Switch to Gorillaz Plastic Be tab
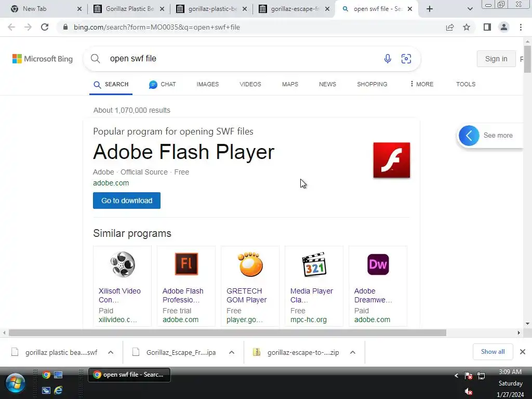Image resolution: width=532 pixels, height=399 pixels. click(129, 9)
